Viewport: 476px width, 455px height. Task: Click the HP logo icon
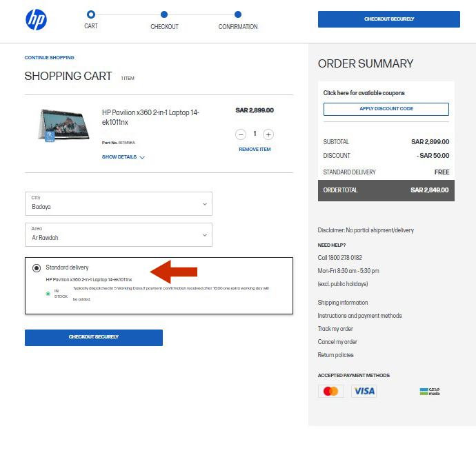[x=36, y=20]
